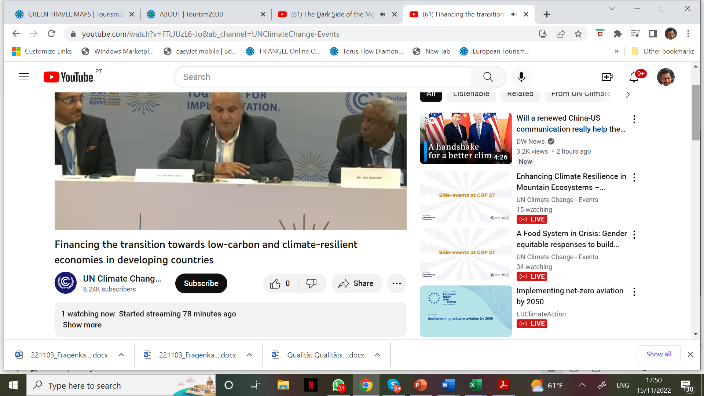Mute the Dark Side of the Moon tab

point(383,14)
